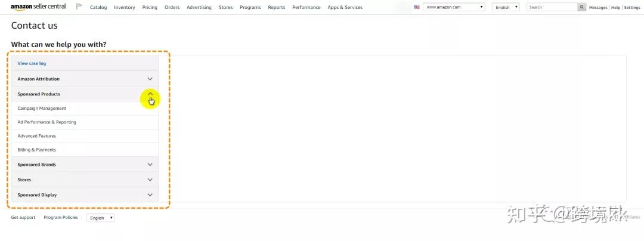Open the Stores menu in top navigation

225,7
